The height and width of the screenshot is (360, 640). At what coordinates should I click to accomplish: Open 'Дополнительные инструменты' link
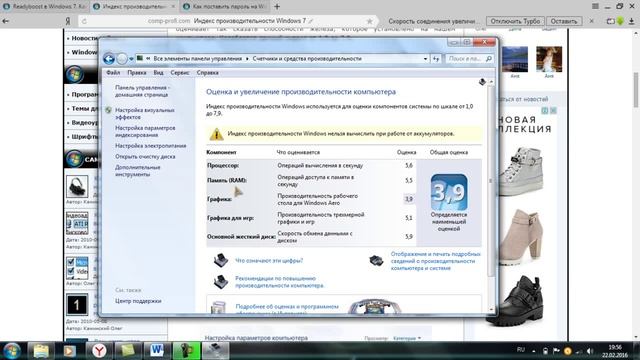coord(138,171)
